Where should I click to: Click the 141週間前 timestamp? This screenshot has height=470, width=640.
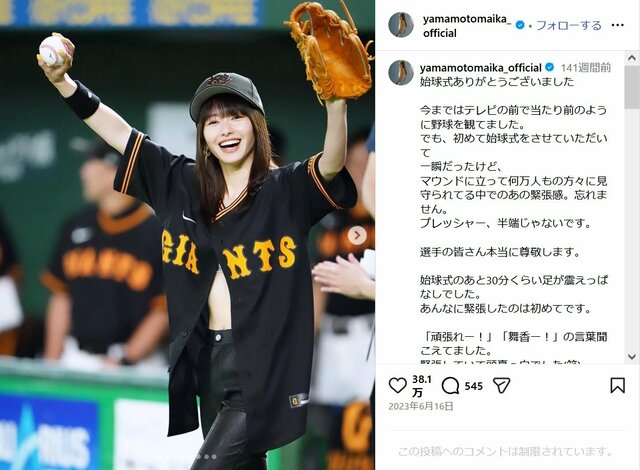(x=586, y=68)
